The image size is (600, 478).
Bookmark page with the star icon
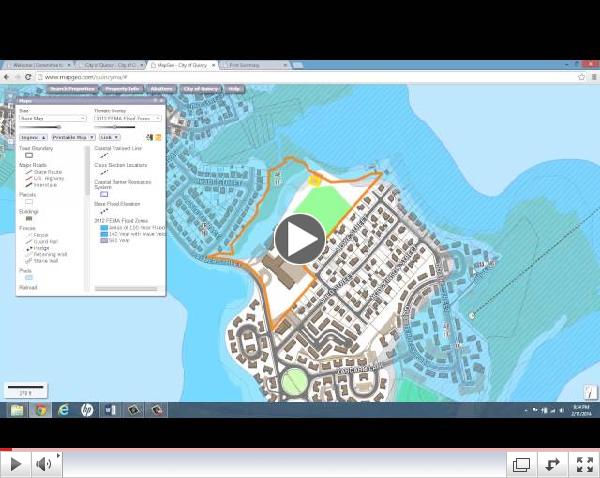coord(581,77)
